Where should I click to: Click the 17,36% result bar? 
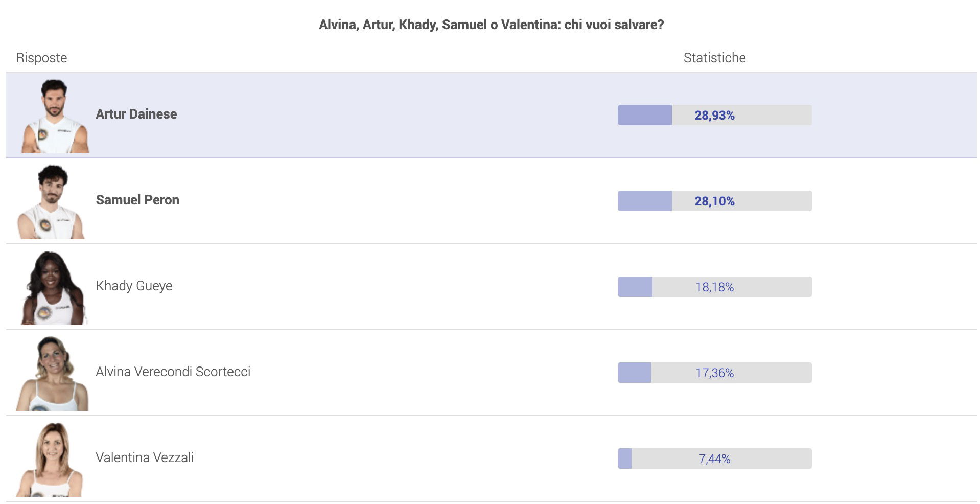714,373
